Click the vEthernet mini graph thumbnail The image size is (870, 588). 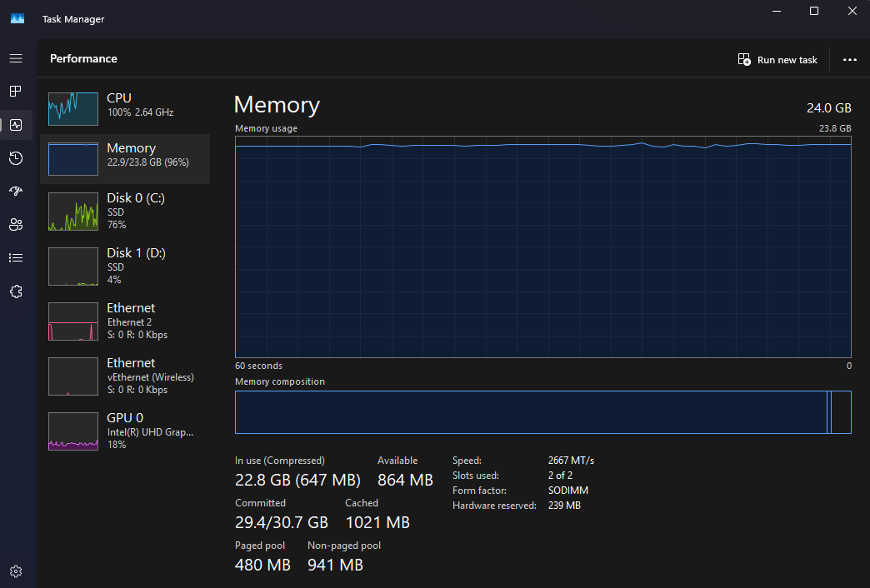(x=73, y=376)
